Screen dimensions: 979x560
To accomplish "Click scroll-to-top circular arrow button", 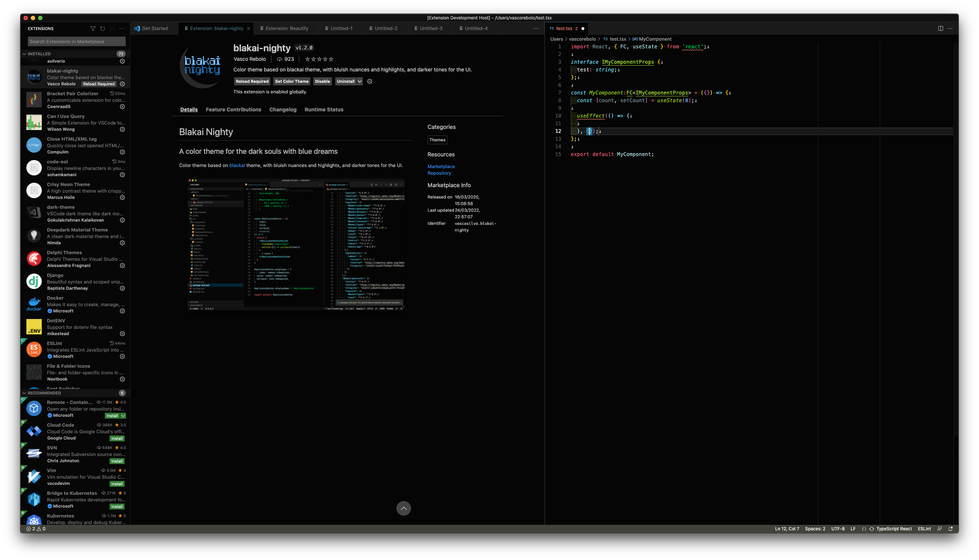I will pyautogui.click(x=403, y=508).
